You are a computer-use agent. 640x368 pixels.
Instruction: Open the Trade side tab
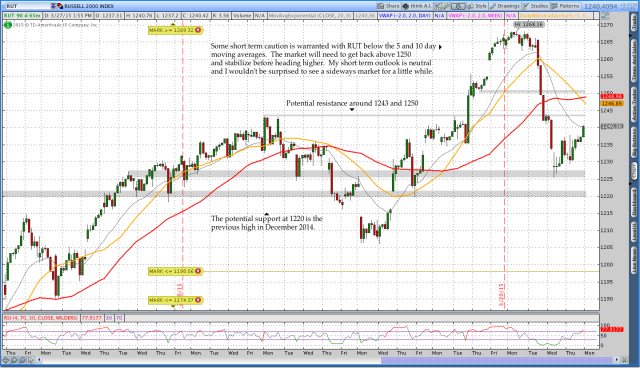pos(634,23)
